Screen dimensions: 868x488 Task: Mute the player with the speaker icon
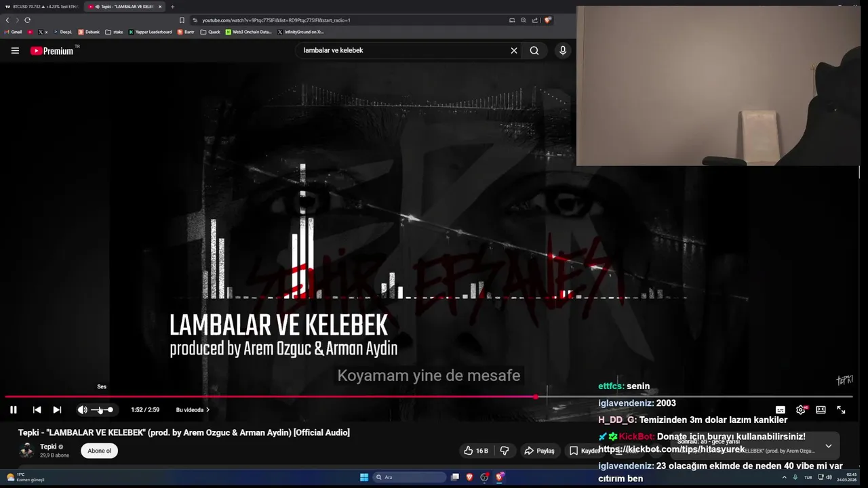point(82,409)
